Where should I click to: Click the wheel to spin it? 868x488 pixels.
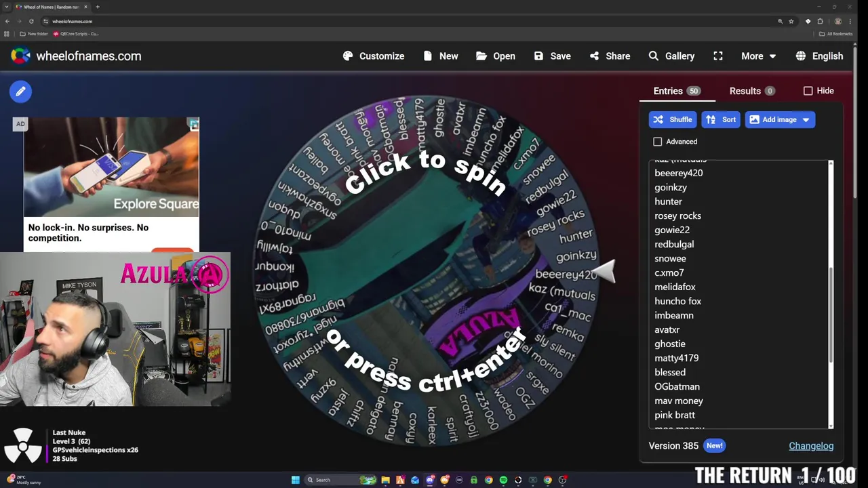(x=426, y=271)
